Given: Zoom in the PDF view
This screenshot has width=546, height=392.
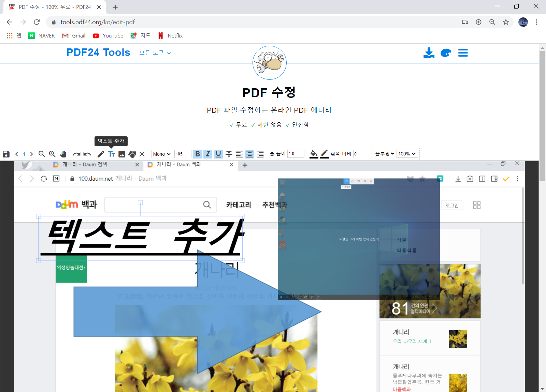Looking at the screenshot, I should pyautogui.click(x=52, y=154).
